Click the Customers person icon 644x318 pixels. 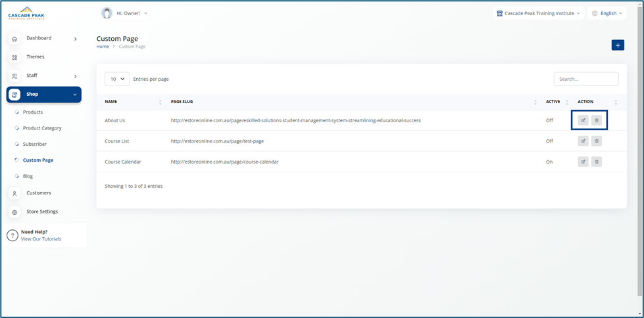point(14,194)
